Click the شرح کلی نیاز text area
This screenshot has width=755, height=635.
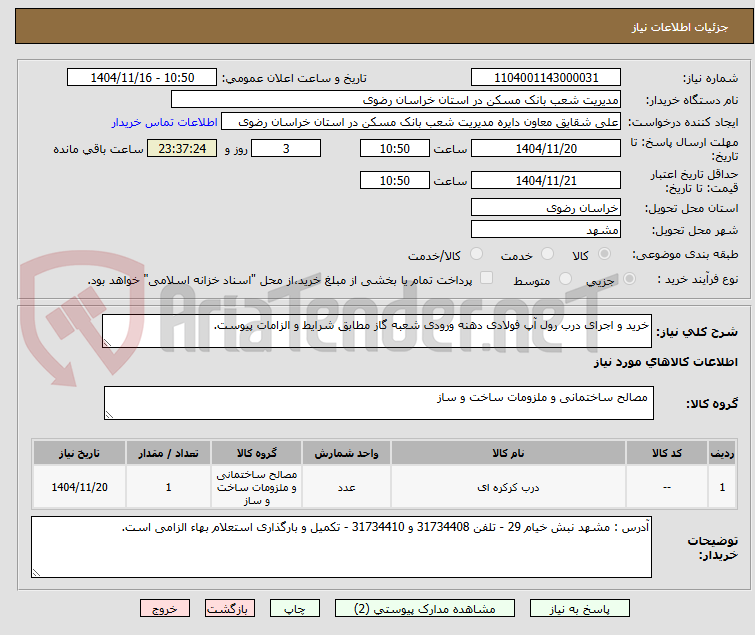pos(377,331)
